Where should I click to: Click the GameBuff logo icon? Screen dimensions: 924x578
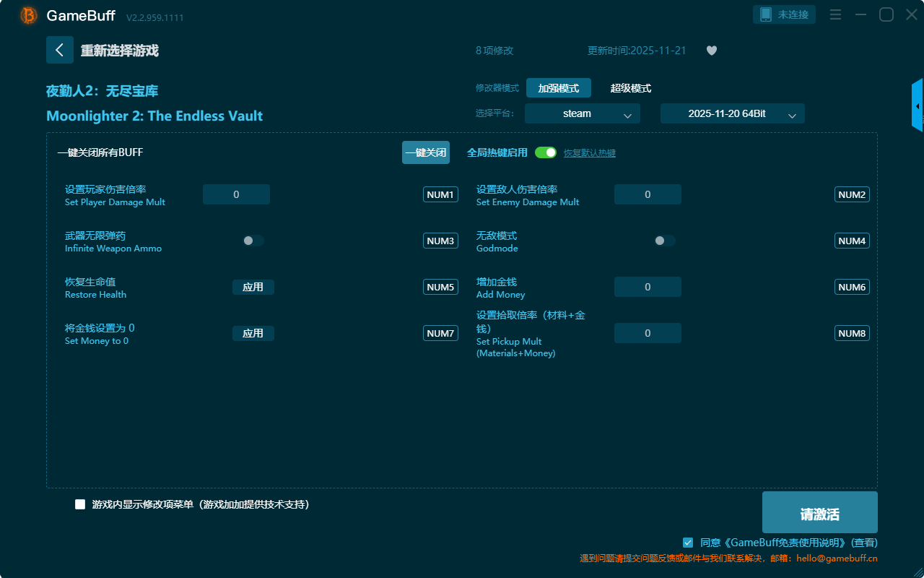point(29,15)
